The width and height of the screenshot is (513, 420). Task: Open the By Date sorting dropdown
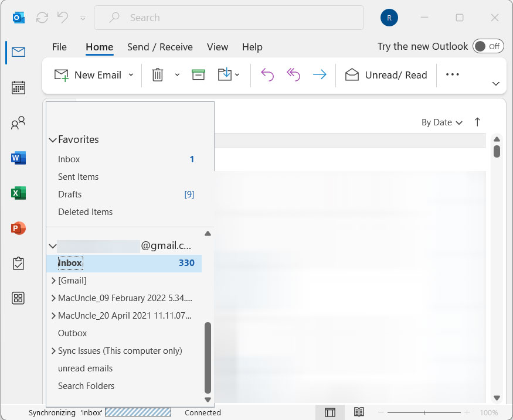tap(441, 122)
